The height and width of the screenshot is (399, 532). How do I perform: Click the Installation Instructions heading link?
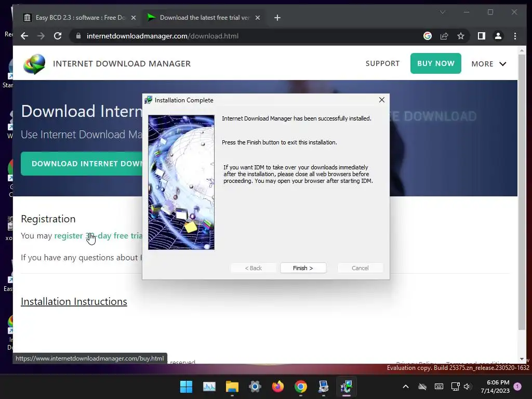tap(74, 301)
